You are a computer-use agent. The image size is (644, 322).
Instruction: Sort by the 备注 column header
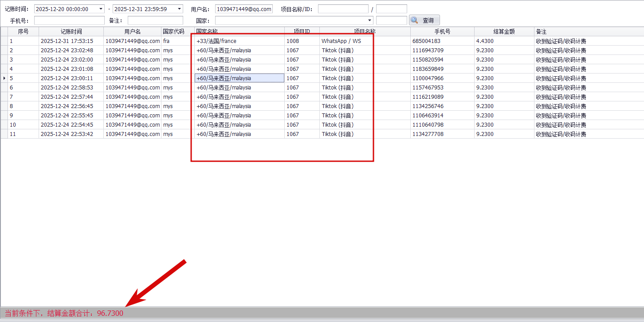tap(589, 31)
